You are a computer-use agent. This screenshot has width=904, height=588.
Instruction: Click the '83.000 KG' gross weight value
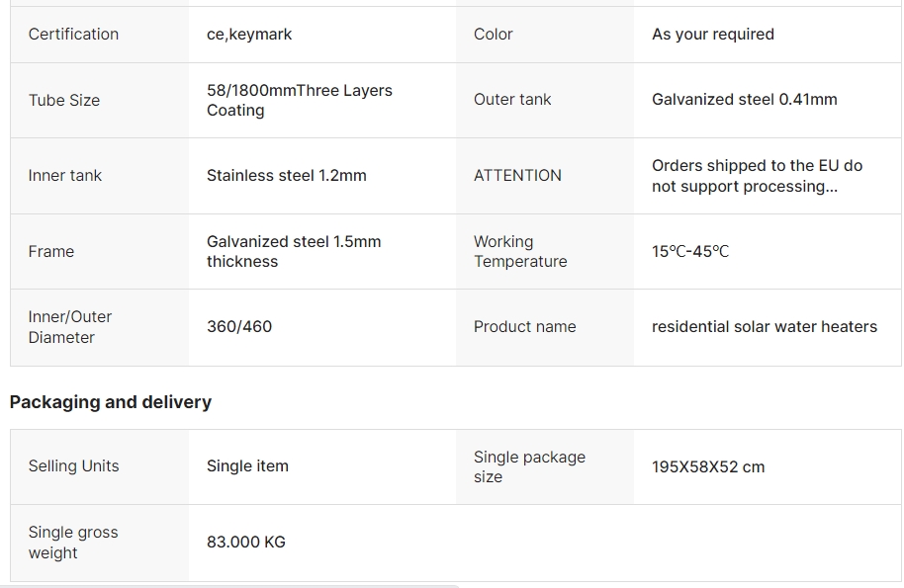click(x=246, y=543)
